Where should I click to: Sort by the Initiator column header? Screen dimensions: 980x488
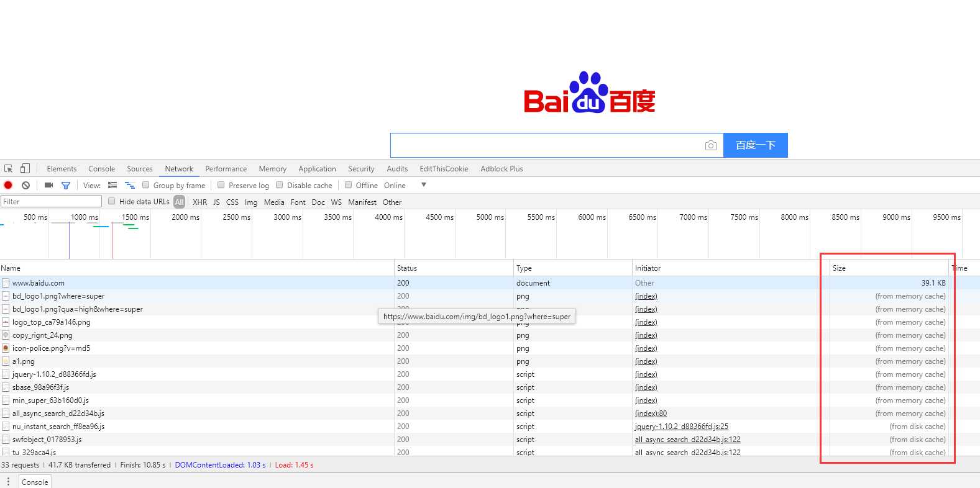(731, 268)
